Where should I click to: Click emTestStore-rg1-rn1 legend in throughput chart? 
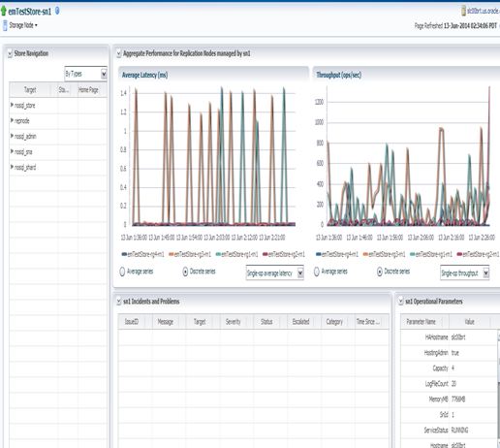coord(431,254)
